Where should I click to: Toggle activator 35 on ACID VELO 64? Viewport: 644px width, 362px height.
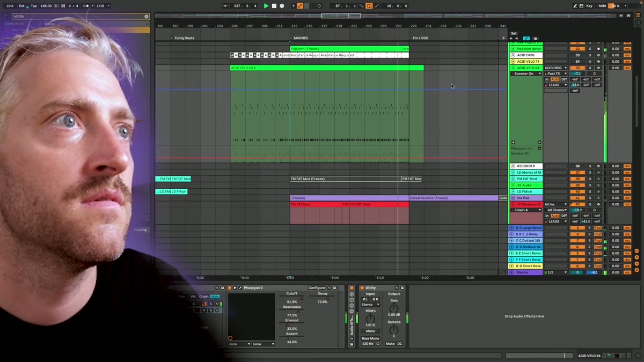pos(577,68)
